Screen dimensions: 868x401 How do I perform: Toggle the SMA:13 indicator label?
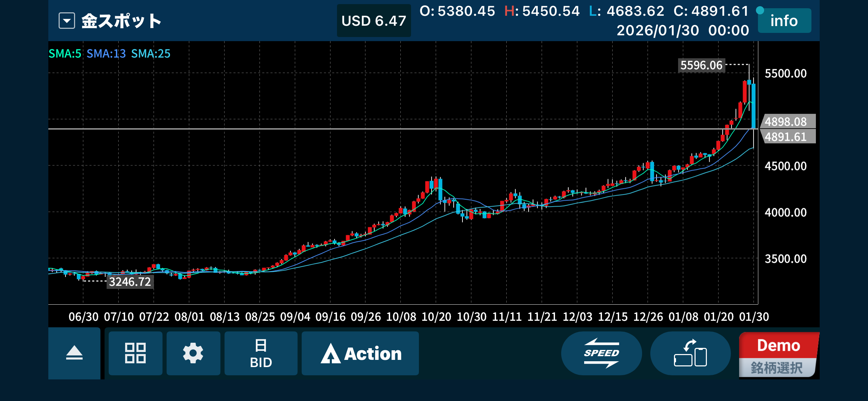click(106, 54)
